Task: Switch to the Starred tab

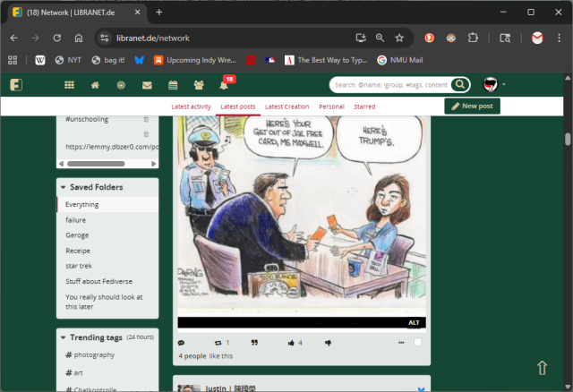Action: (x=364, y=107)
